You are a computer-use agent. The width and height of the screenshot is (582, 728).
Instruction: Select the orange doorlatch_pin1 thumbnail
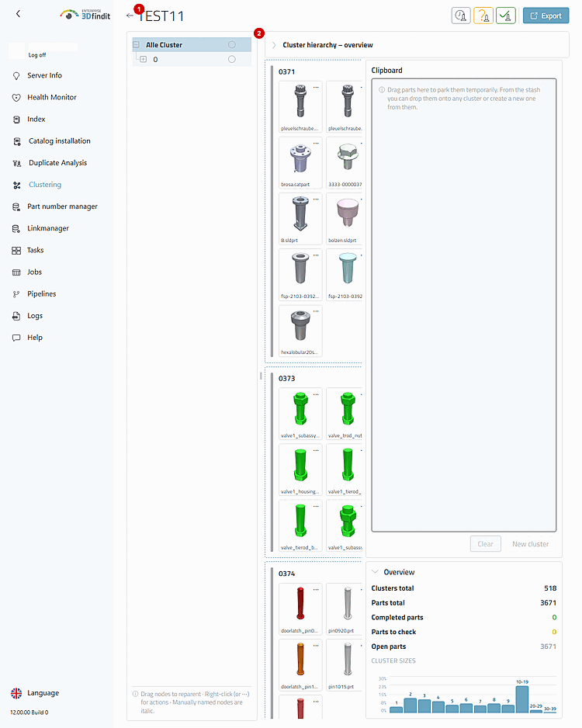tap(300, 664)
